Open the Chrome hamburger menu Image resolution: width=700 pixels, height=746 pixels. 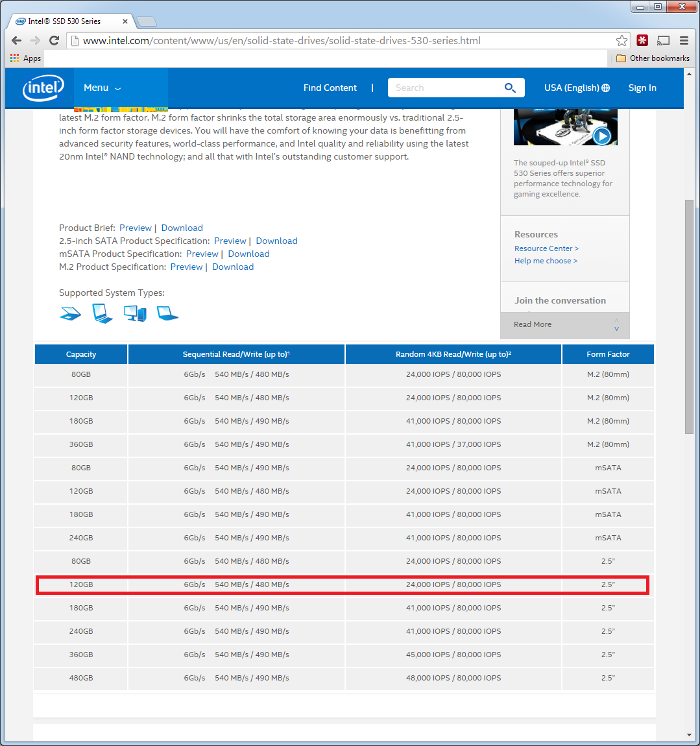(684, 41)
